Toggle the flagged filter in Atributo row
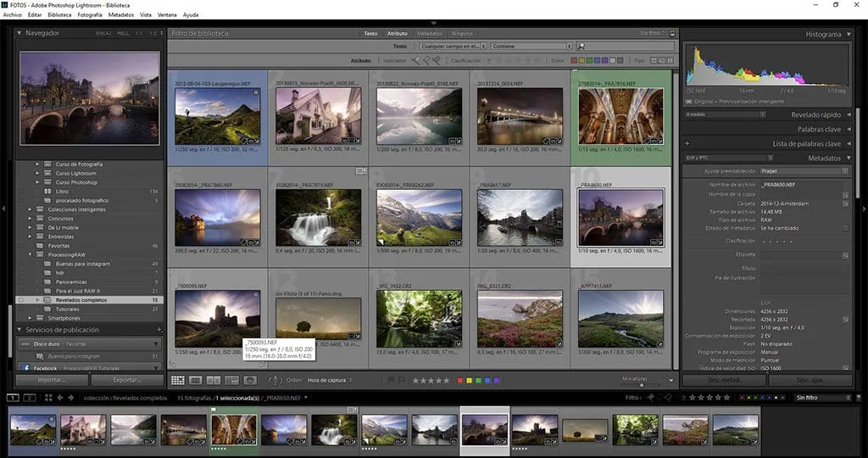The height and width of the screenshot is (458, 868). [416, 60]
